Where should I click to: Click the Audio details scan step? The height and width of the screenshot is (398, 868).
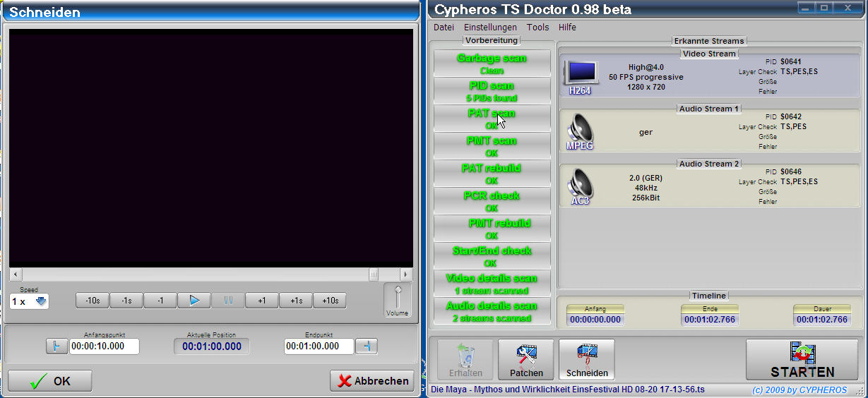(492, 311)
